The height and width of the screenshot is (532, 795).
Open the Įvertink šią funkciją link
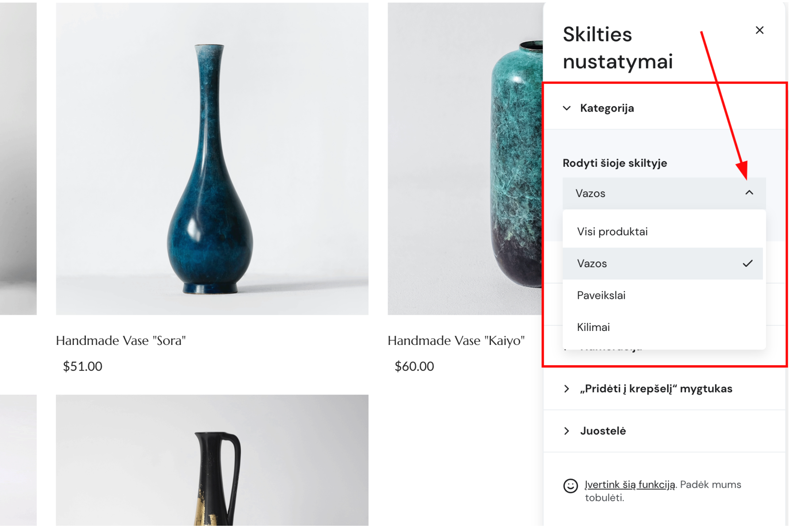tap(630, 485)
